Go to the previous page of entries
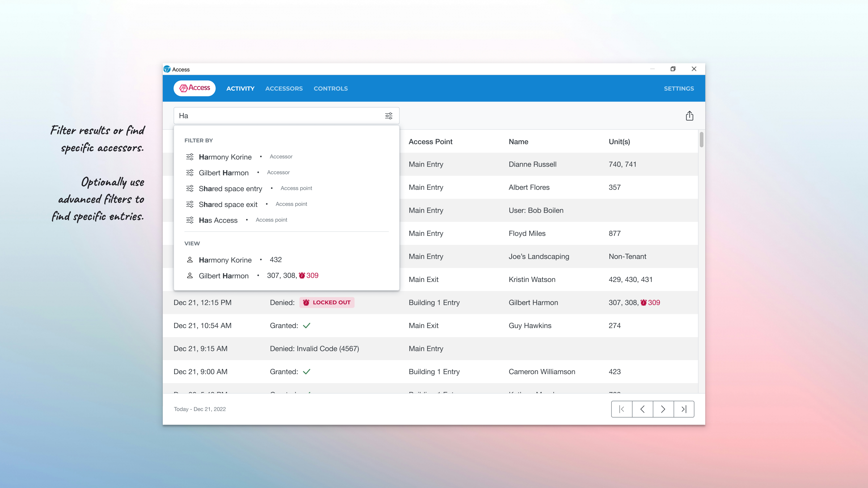This screenshot has width=868, height=488. click(643, 409)
